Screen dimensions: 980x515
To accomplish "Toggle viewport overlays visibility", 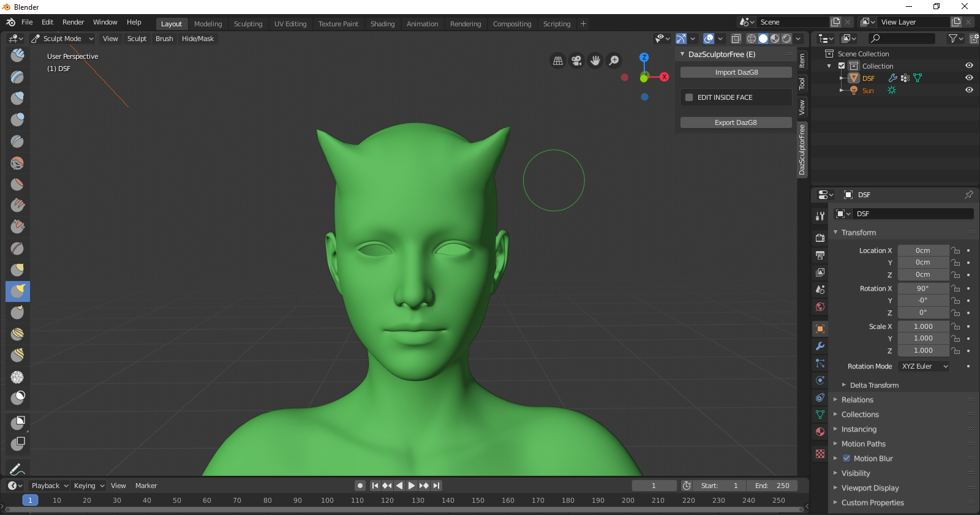I will pyautogui.click(x=709, y=39).
